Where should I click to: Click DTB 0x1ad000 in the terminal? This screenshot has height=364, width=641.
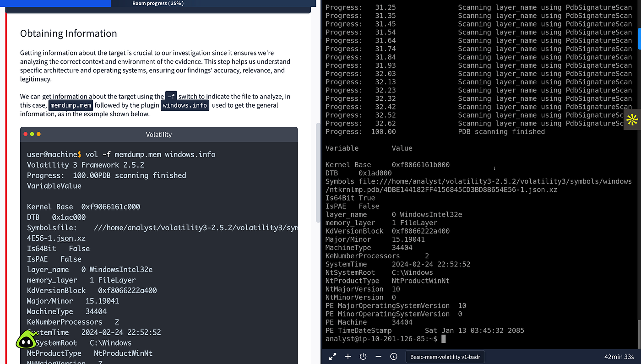pos(359,173)
